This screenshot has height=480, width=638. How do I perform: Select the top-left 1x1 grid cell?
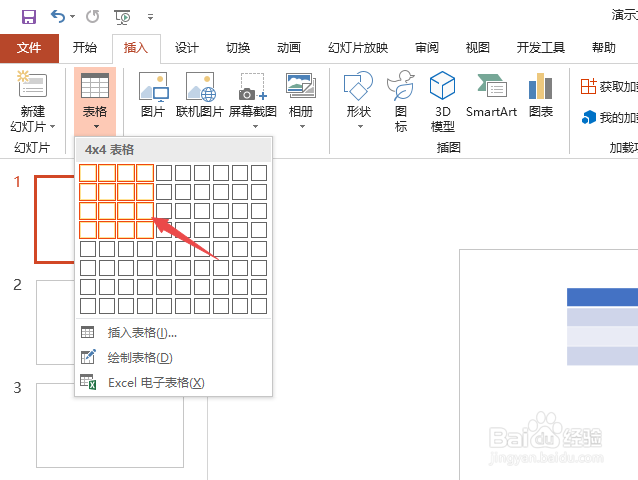coord(88,173)
